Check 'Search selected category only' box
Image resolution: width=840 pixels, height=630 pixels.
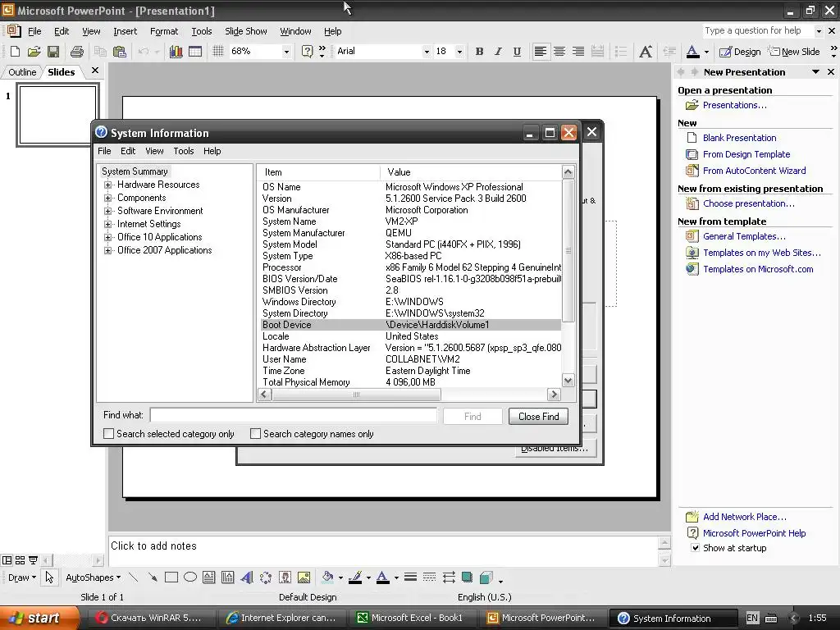pos(109,434)
